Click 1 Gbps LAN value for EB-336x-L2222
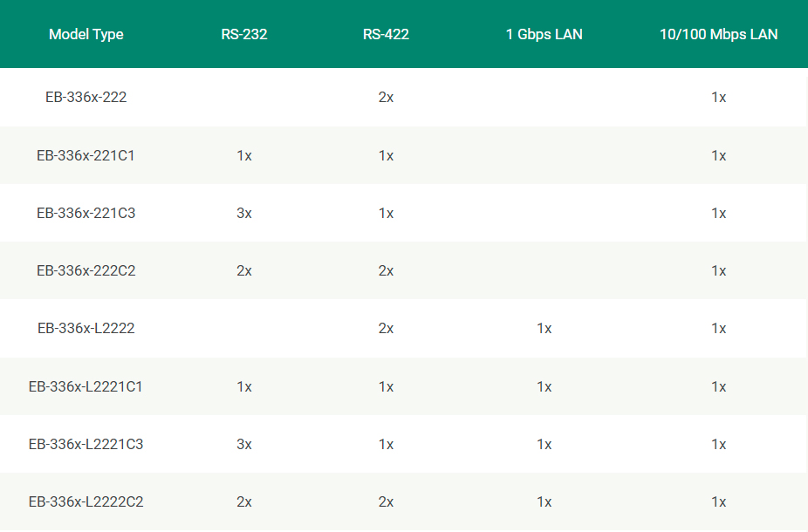 click(x=544, y=329)
